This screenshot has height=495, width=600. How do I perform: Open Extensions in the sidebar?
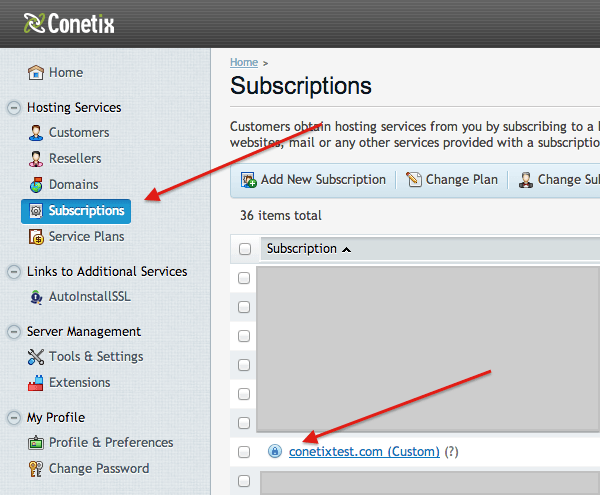69,383
